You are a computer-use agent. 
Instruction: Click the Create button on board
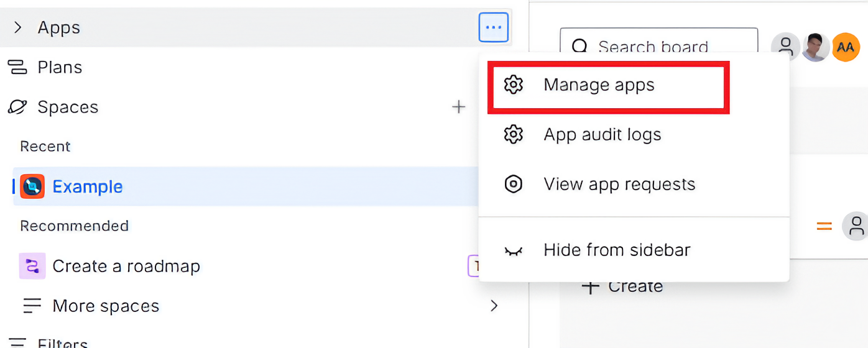(622, 286)
